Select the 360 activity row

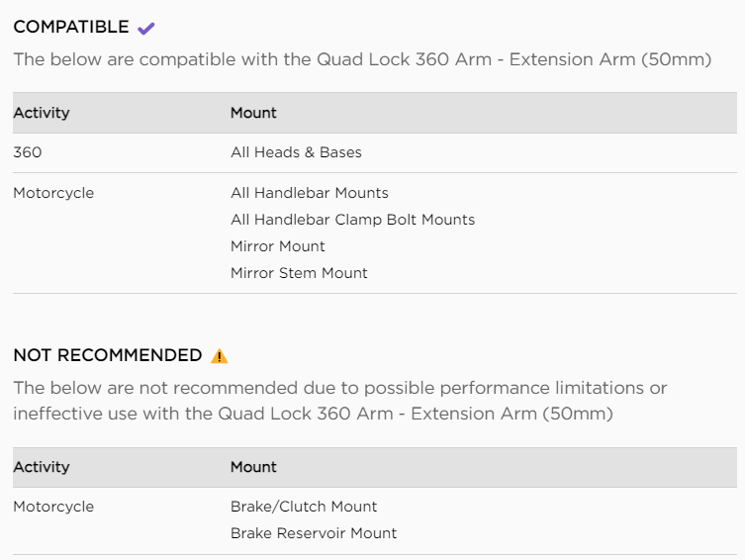click(x=28, y=152)
